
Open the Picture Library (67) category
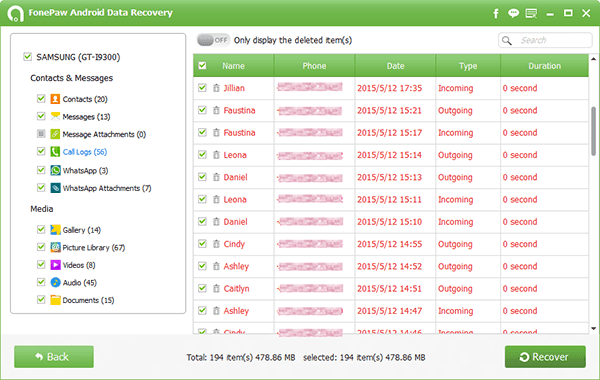[x=94, y=248]
